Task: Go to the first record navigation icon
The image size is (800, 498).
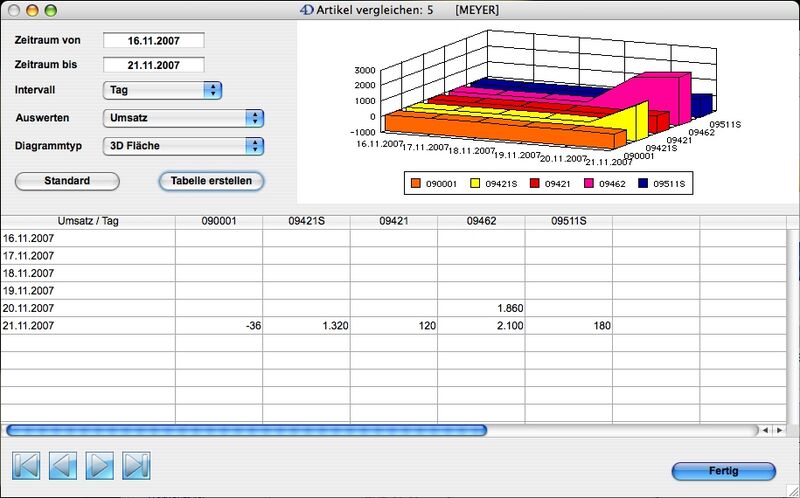Action: coord(27,465)
